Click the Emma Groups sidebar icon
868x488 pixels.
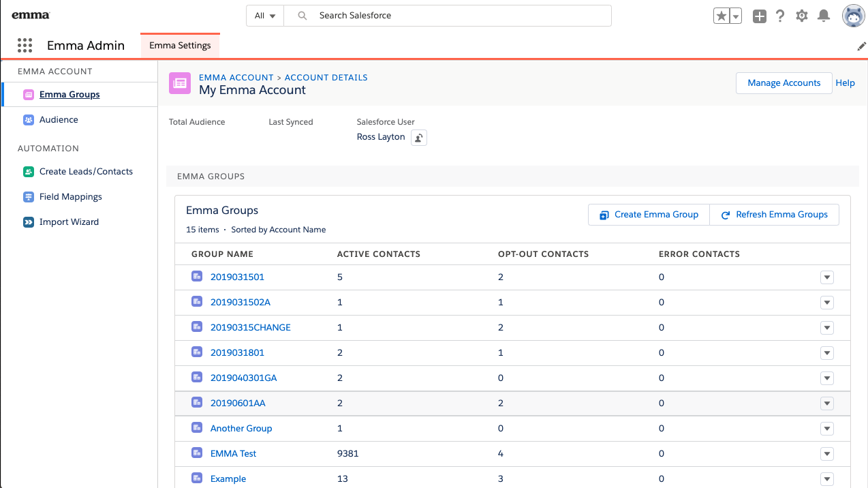29,95
